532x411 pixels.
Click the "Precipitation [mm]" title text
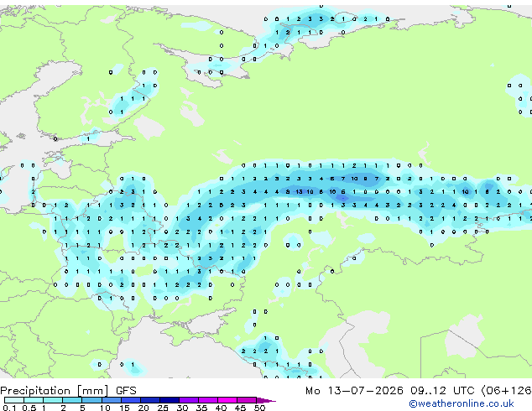pyautogui.click(x=55, y=391)
